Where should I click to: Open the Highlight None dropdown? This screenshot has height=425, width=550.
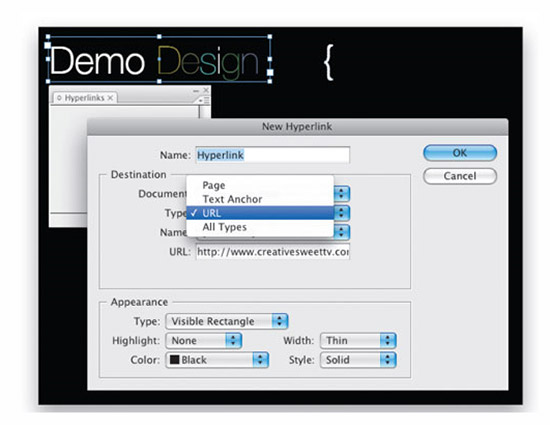(203, 340)
